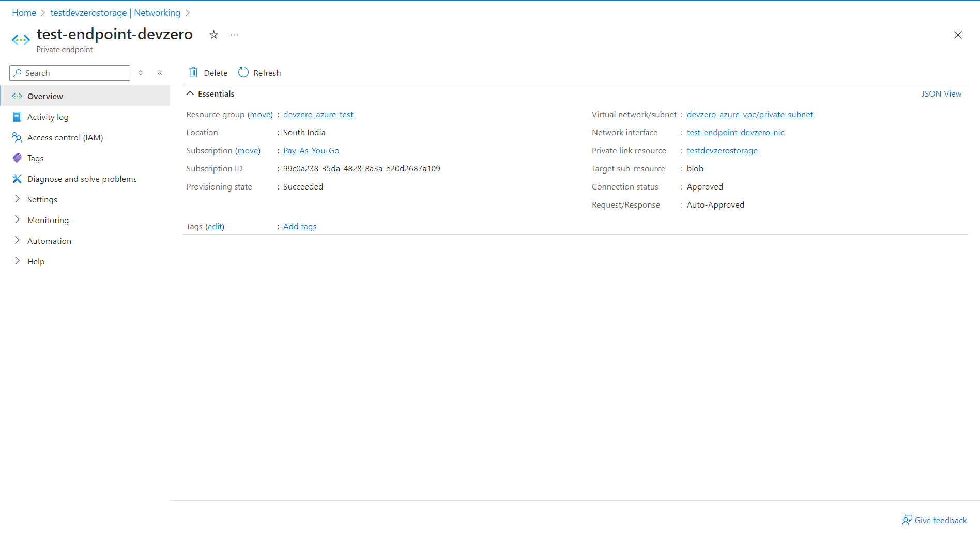Star this private endpoint as favorite
The width and height of the screenshot is (980, 535).
[213, 35]
